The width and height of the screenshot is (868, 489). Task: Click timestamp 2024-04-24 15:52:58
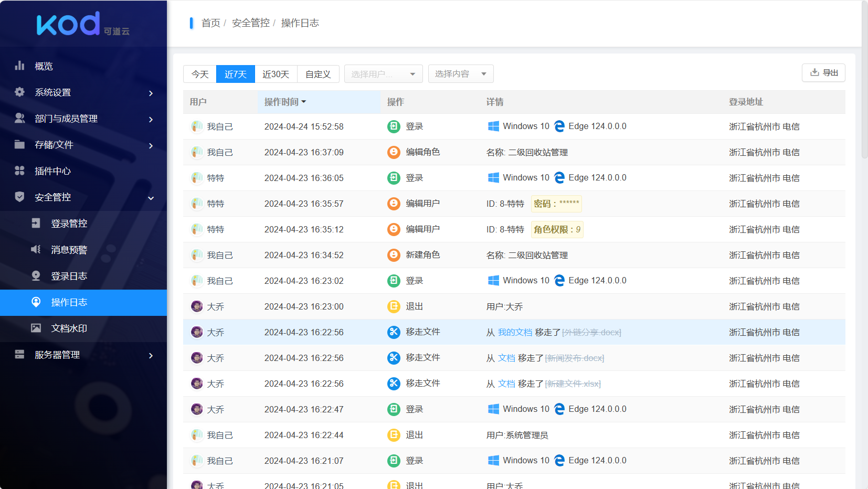[304, 126]
